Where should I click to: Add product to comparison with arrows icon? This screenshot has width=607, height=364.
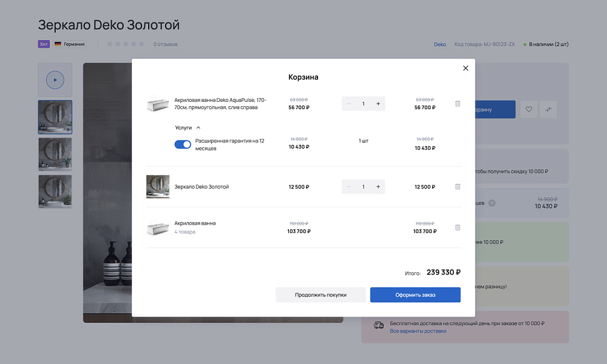pos(548,109)
